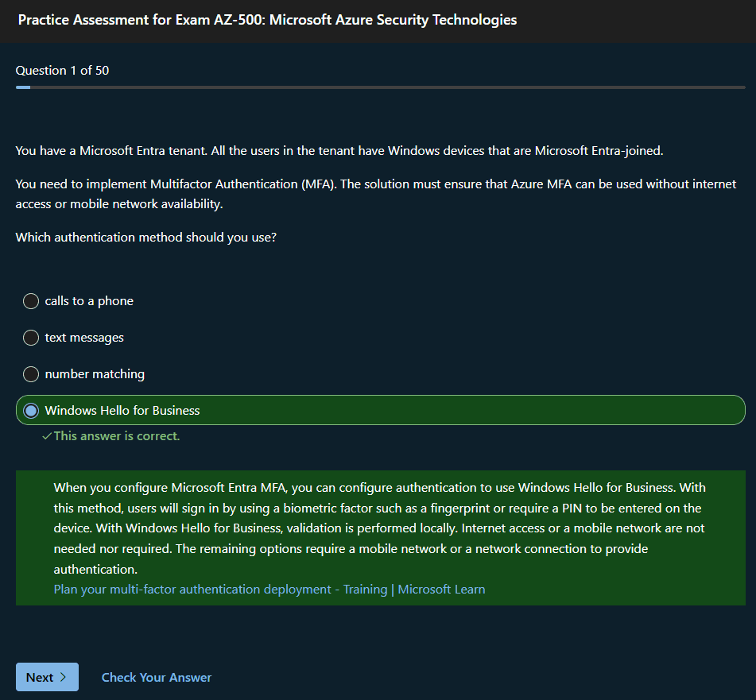Click the 'This answer is correct.' message
756x700 pixels.
click(x=117, y=436)
